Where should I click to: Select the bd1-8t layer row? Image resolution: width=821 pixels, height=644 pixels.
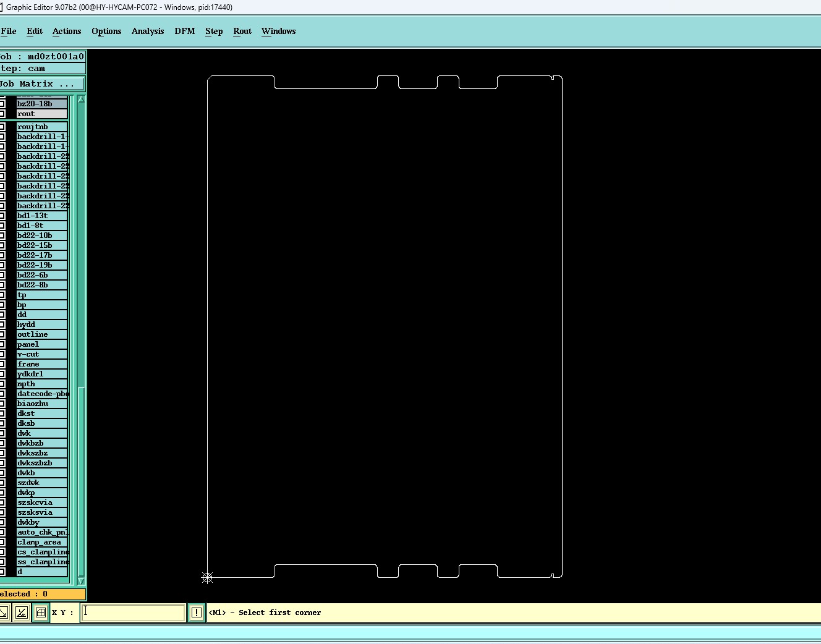[x=42, y=226]
